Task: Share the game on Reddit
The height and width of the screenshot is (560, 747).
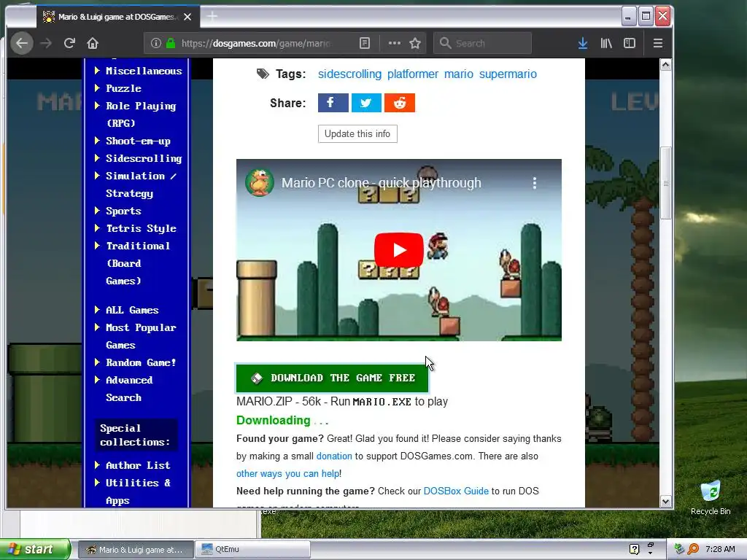Action: [400, 103]
